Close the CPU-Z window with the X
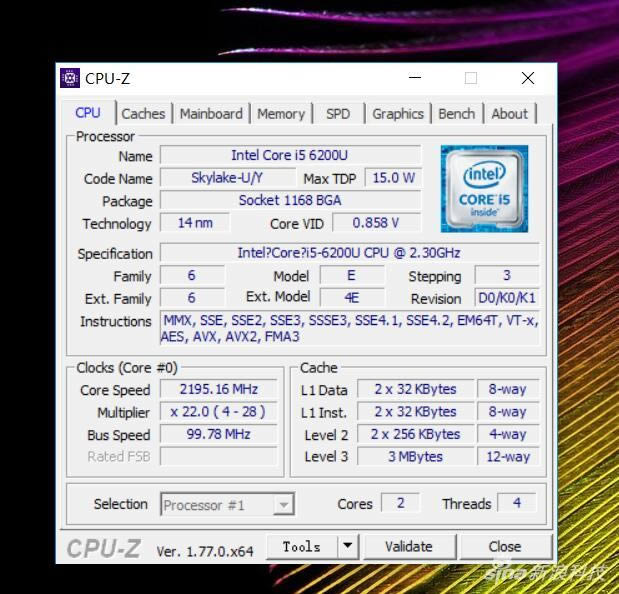This screenshot has width=619, height=594. pos(528,78)
